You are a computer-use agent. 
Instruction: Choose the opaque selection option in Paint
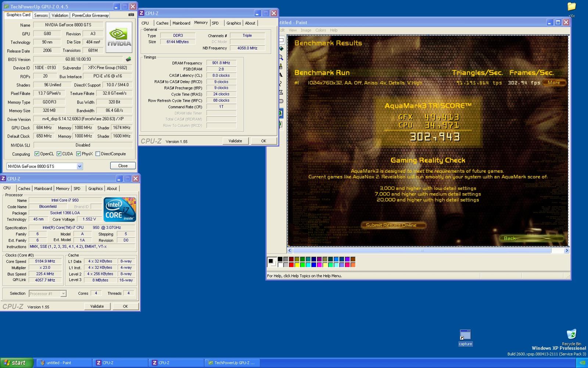[x=281, y=113]
